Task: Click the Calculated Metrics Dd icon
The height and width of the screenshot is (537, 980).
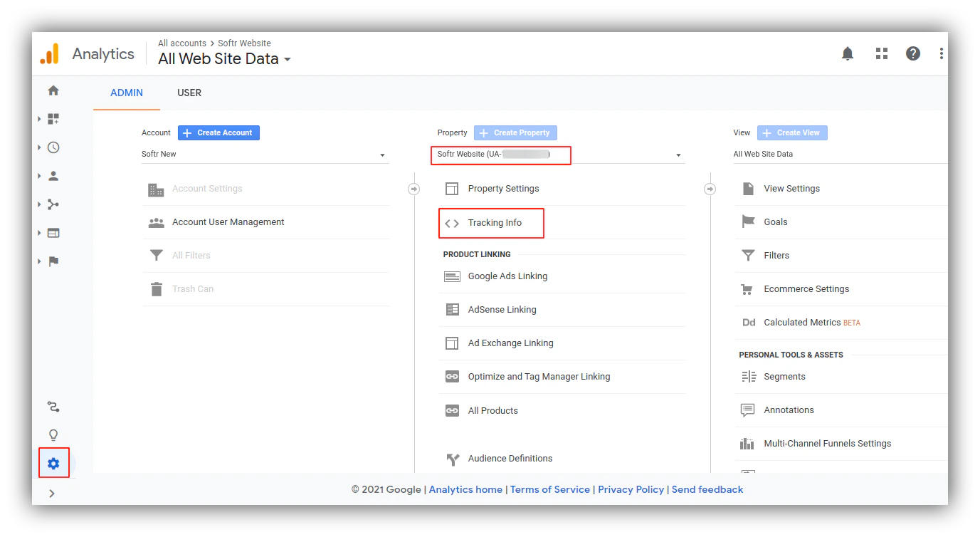Action: click(749, 323)
